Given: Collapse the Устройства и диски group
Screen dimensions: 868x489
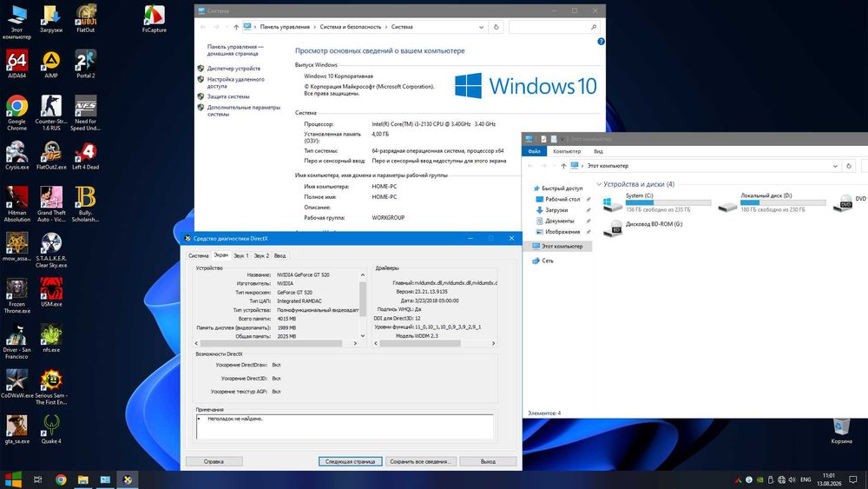Looking at the screenshot, I should coord(599,184).
